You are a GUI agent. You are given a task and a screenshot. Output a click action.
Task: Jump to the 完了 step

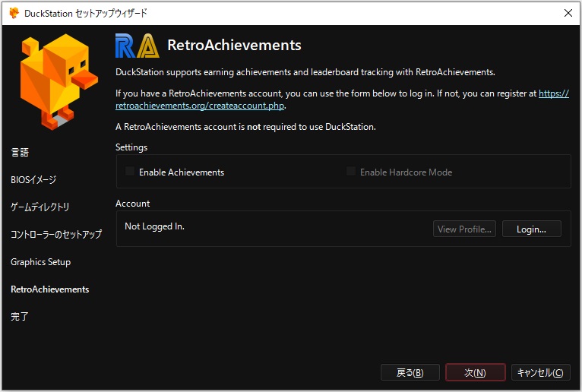pos(20,316)
